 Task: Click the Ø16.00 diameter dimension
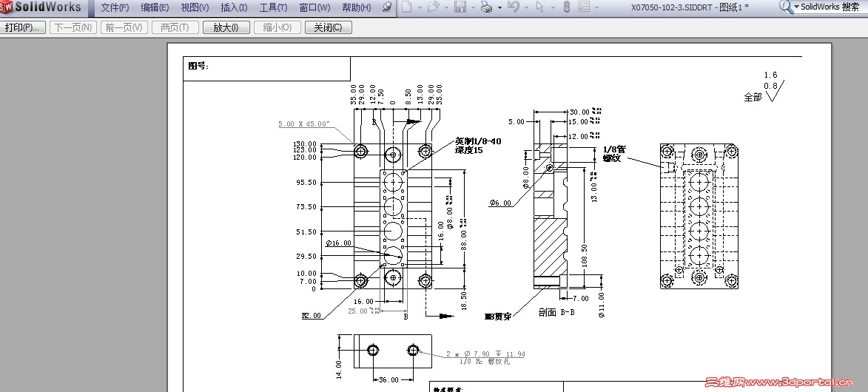(339, 243)
